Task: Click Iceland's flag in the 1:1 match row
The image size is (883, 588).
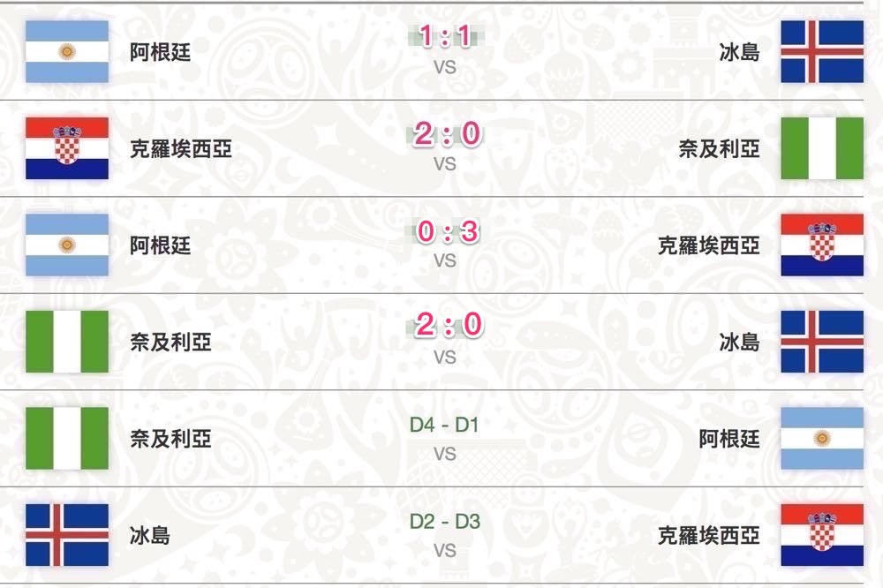Action: tap(822, 52)
